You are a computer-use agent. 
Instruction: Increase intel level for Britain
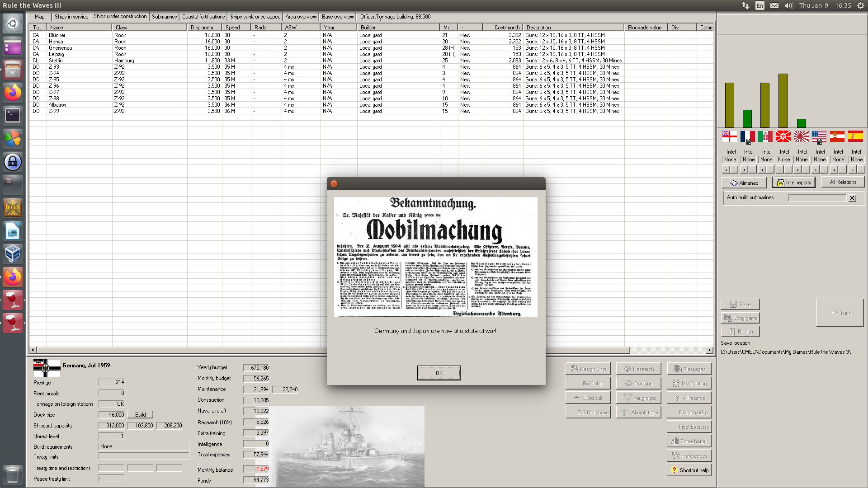click(x=726, y=170)
